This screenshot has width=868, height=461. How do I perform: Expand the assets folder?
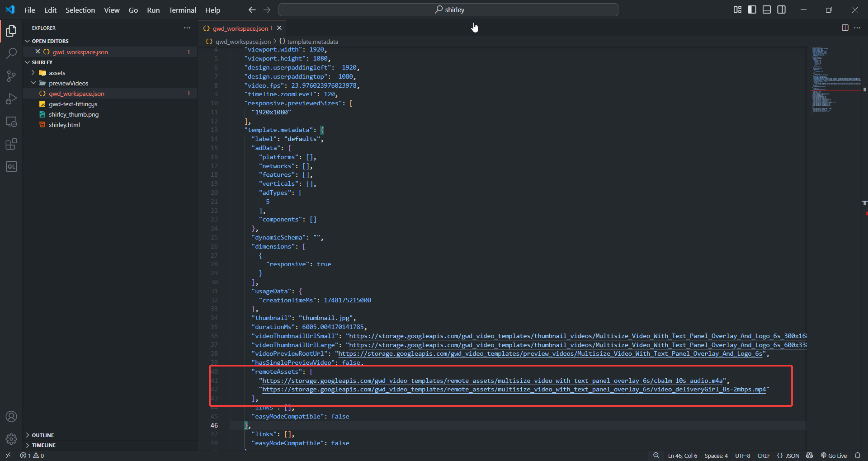click(x=57, y=73)
